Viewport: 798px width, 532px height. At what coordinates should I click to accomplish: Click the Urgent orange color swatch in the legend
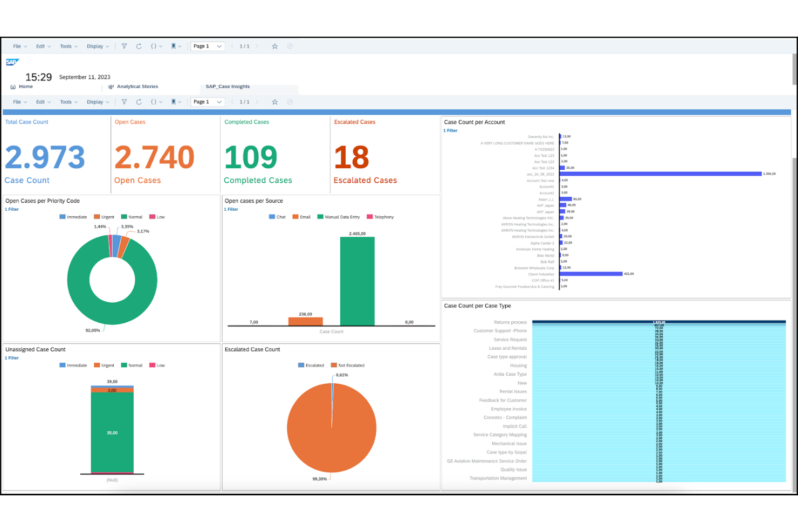point(96,217)
